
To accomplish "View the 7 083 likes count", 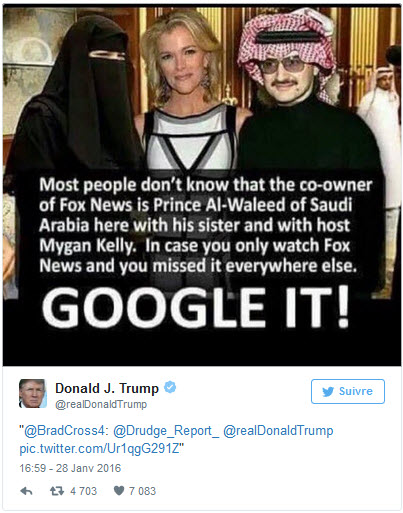I will click(x=142, y=491).
